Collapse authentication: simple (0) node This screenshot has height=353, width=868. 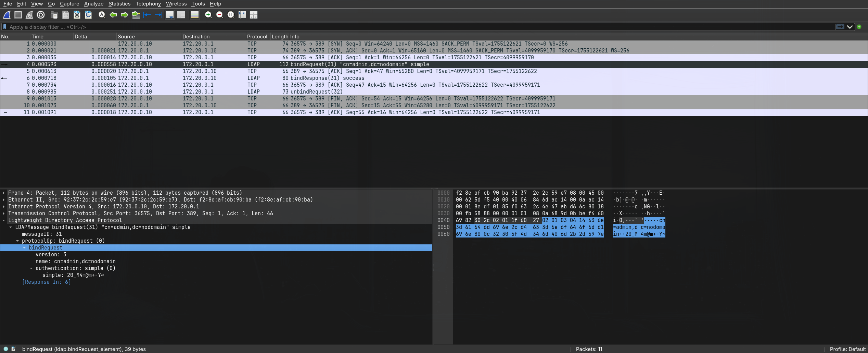point(31,268)
